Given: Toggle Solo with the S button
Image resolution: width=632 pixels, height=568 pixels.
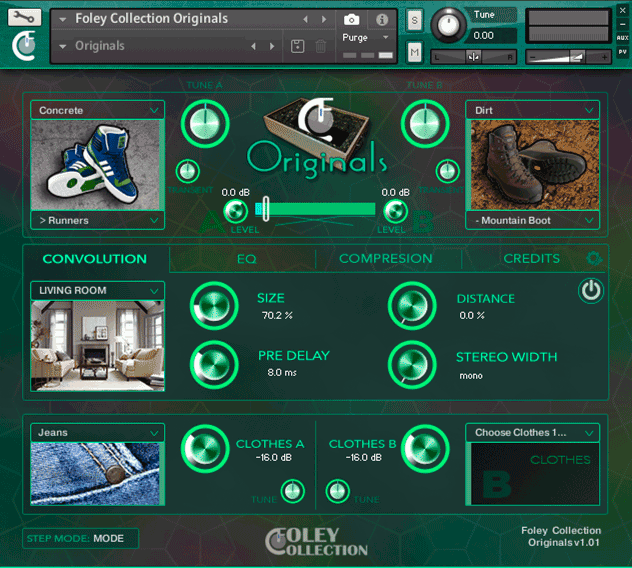Looking at the screenshot, I should click(x=414, y=20).
